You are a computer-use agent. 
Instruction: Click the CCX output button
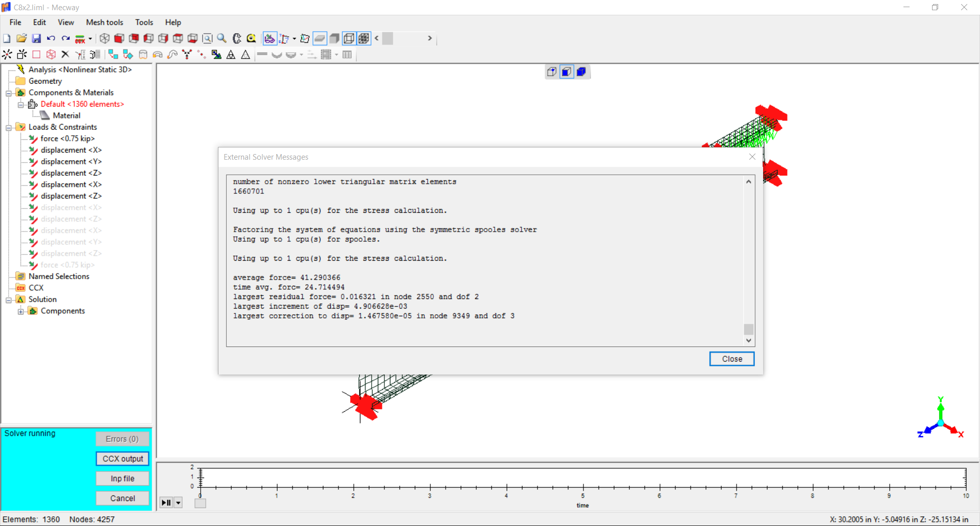pyautogui.click(x=122, y=459)
